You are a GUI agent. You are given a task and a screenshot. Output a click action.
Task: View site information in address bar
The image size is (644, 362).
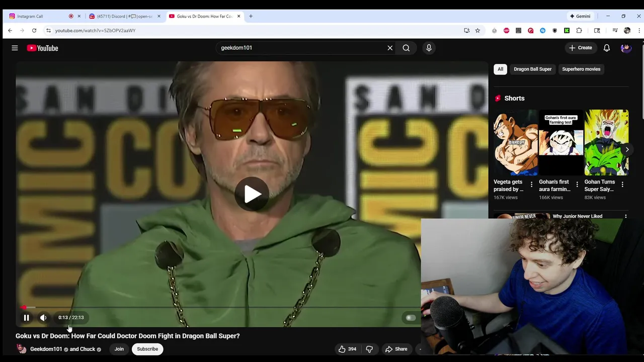pyautogui.click(x=48, y=31)
